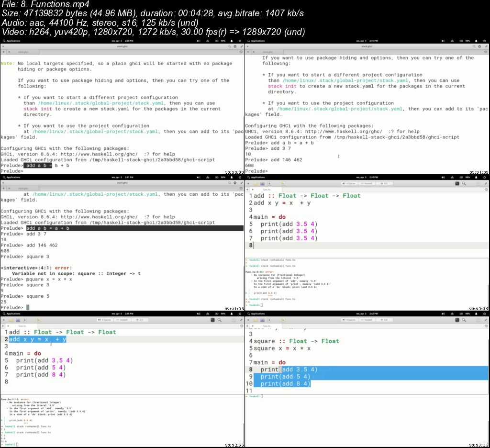
Task: Open network indicator in top-left frame
Action: point(208,41)
